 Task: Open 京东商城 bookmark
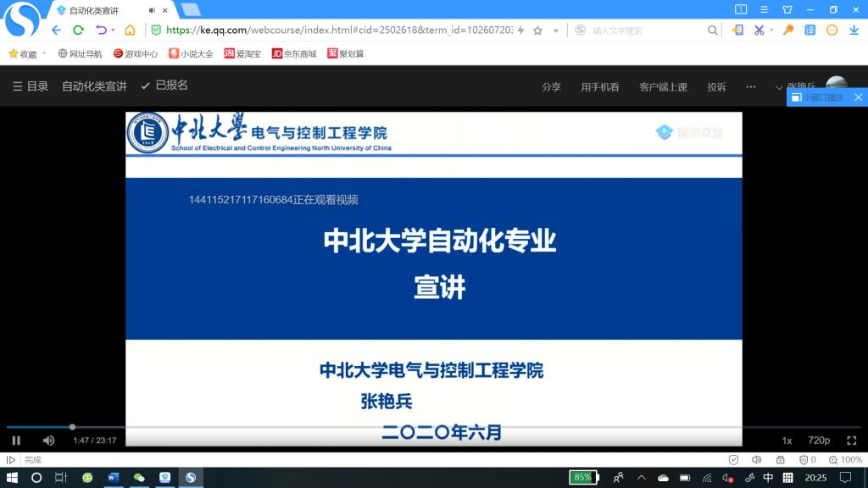point(293,53)
